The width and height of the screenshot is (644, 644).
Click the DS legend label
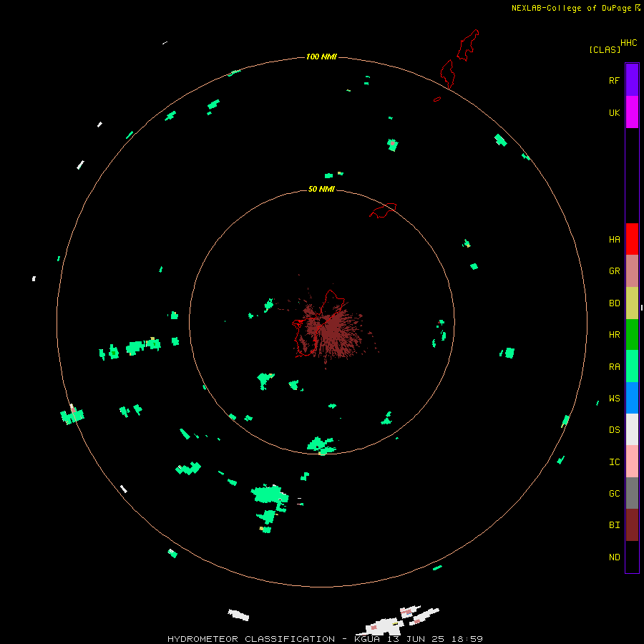coord(614,430)
